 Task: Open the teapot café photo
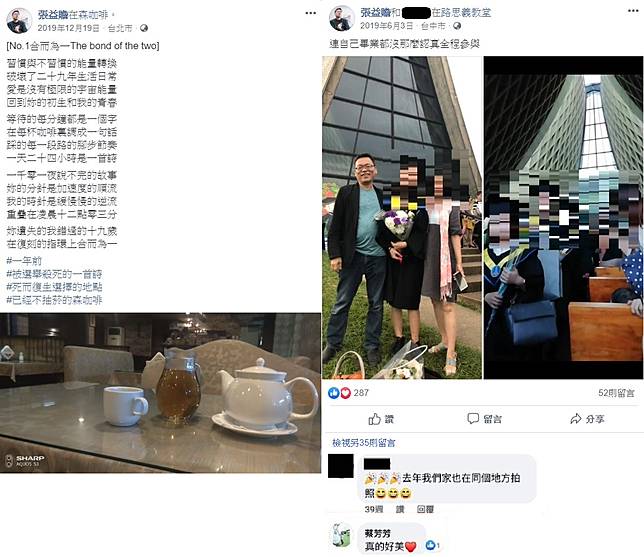click(x=160, y=393)
